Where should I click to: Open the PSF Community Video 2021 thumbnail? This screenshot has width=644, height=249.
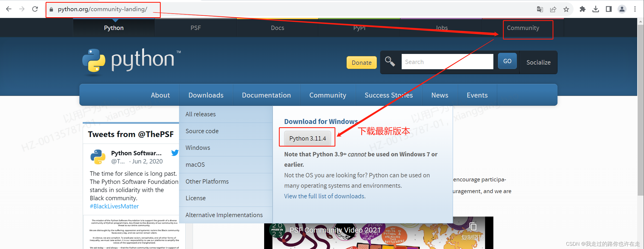click(378, 233)
